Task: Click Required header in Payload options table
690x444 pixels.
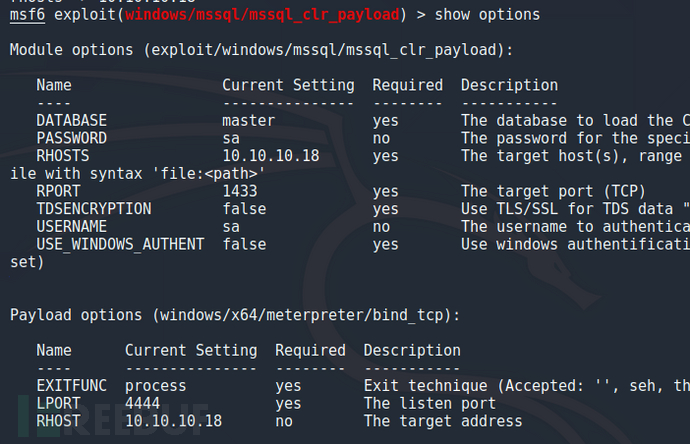Action: coord(310,351)
